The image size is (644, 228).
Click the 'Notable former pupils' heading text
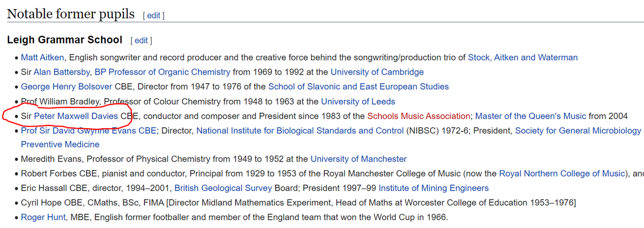tap(70, 14)
